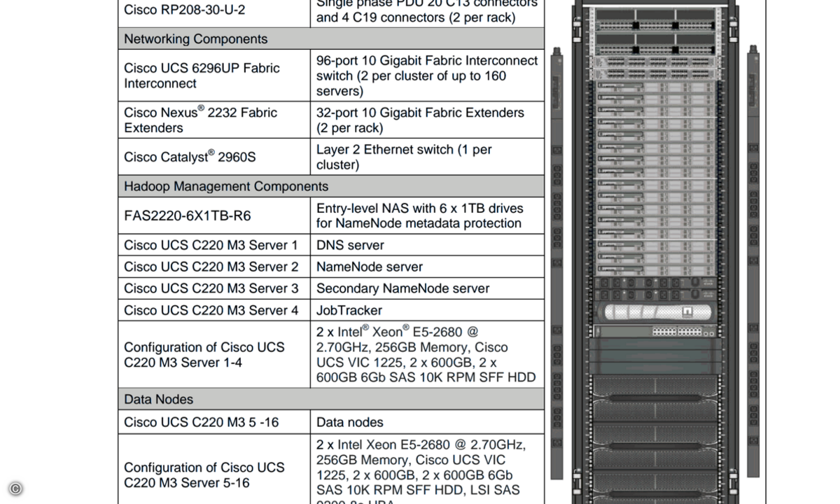Select the 'Cisco RP208-30-U-2' cell
Image resolution: width=840 pixels, height=504 pixels.
(214, 13)
